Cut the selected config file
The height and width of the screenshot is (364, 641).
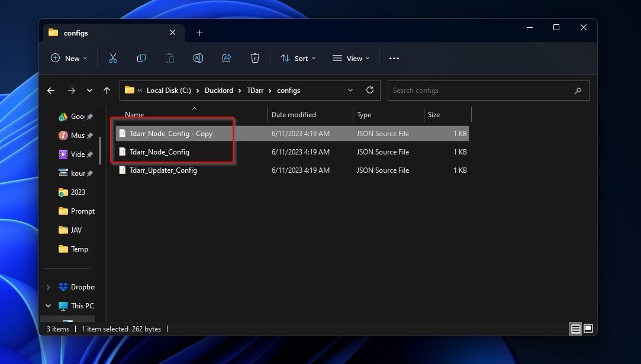click(x=113, y=58)
